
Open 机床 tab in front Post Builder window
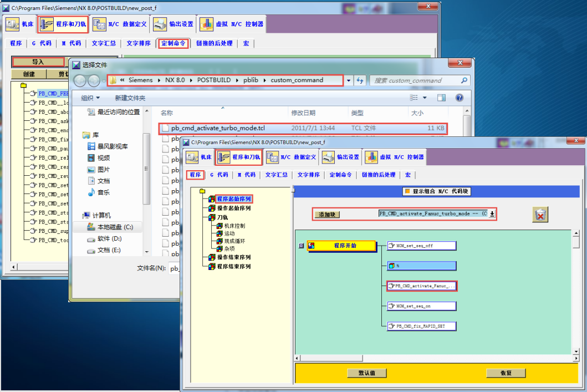point(199,157)
